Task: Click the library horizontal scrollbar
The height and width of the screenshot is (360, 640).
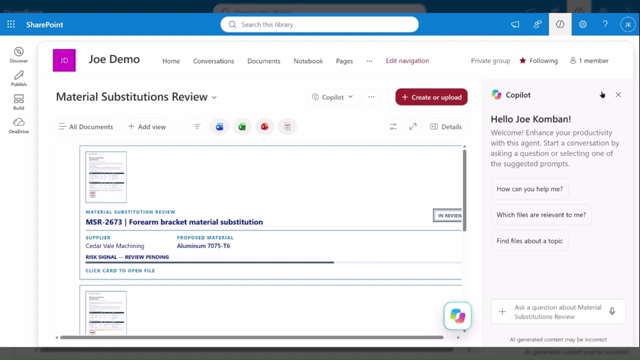Action: click(x=252, y=338)
